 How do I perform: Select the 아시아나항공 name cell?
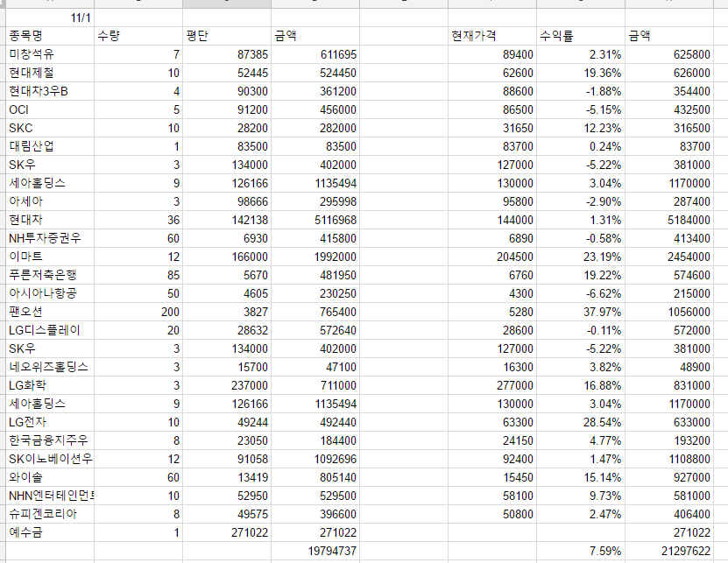[x=50, y=293]
